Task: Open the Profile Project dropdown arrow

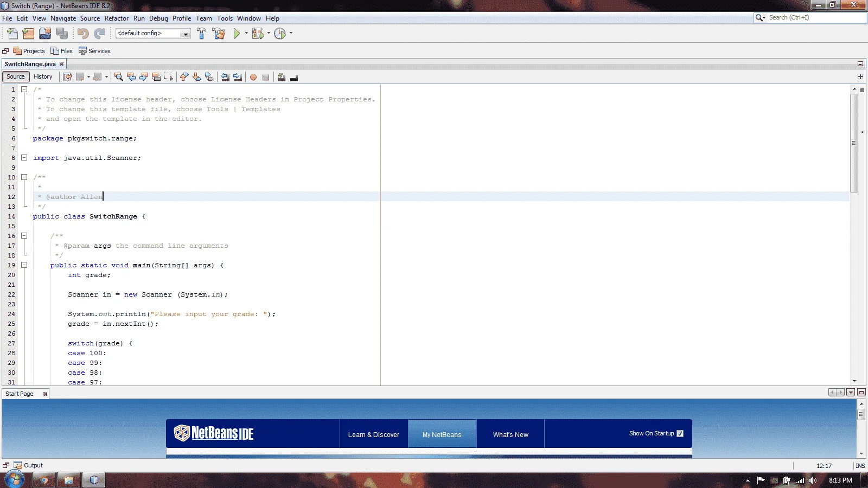Action: (x=291, y=33)
